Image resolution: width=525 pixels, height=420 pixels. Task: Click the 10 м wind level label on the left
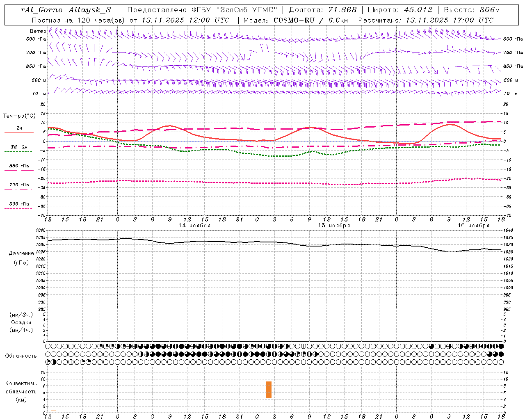coord(40,94)
